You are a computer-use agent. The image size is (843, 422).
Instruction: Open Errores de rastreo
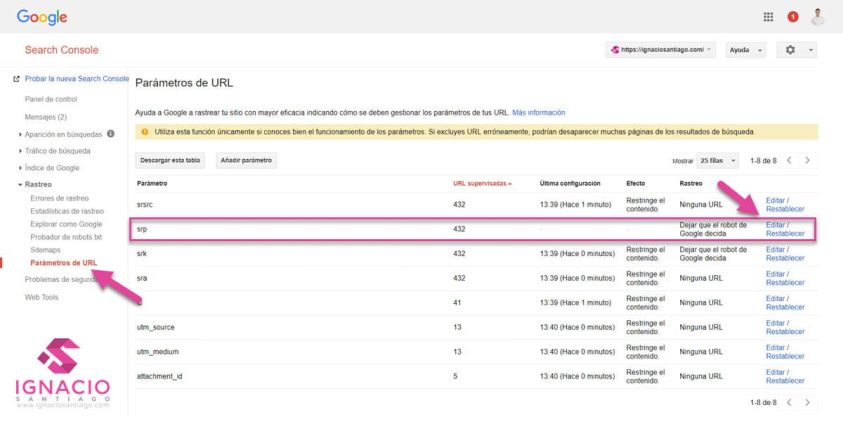coord(60,198)
